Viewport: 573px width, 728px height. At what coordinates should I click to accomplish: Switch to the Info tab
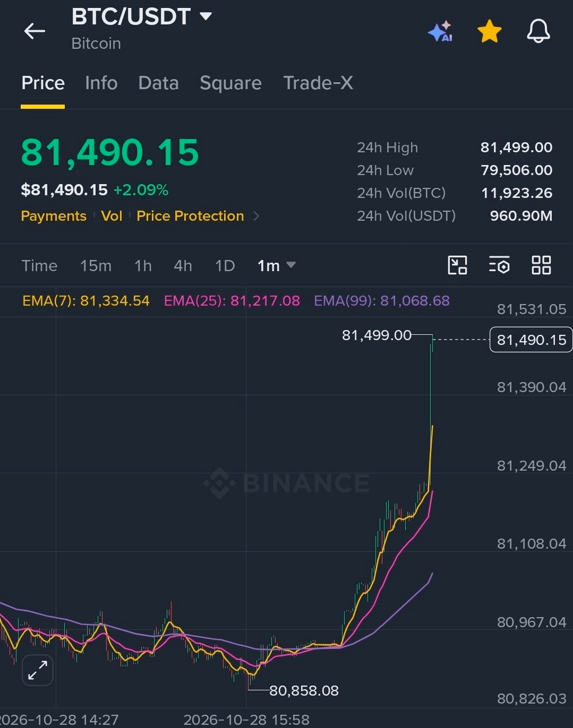click(x=101, y=83)
